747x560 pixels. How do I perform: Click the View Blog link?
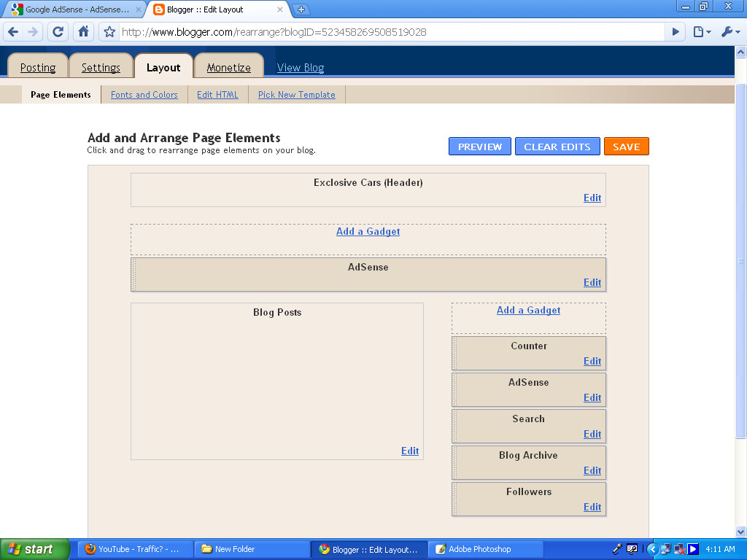(x=301, y=68)
